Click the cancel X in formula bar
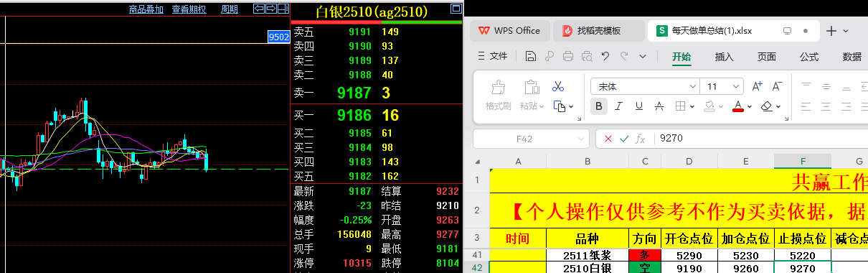Image resolution: width=868 pixels, height=273 pixels. click(x=608, y=139)
